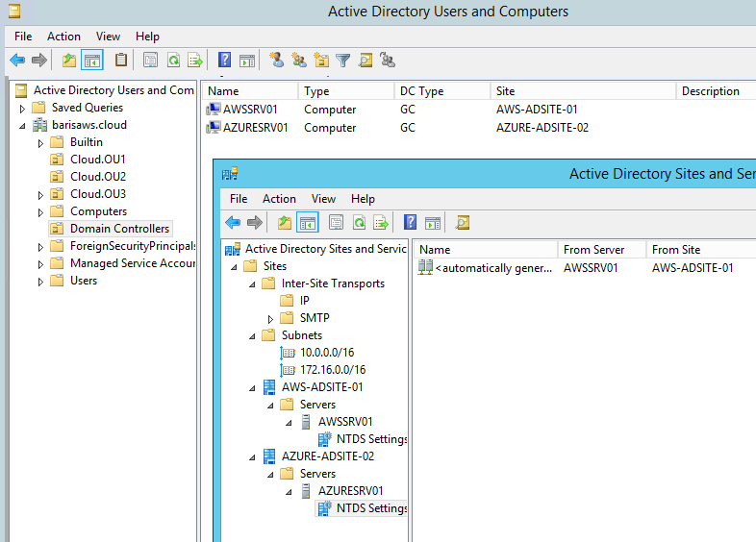Select Cloud.OU1 organizational unit

click(98, 159)
